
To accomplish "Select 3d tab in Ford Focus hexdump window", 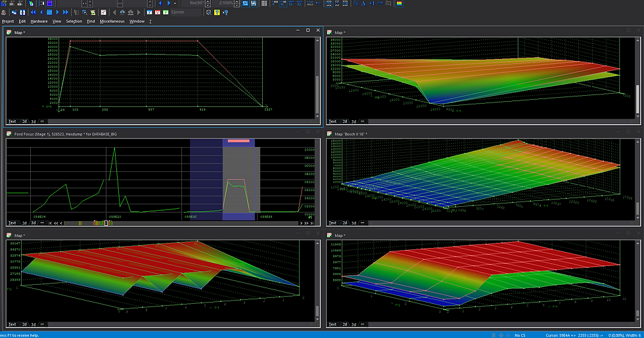I will 34,223.
